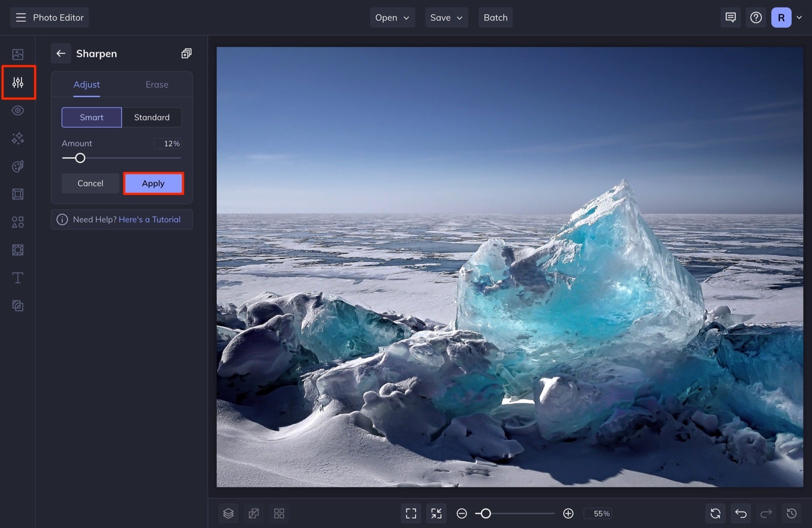This screenshot has height=528, width=812.
Task: Open the hamburger menu beside Photo Editor
Action: (x=20, y=17)
